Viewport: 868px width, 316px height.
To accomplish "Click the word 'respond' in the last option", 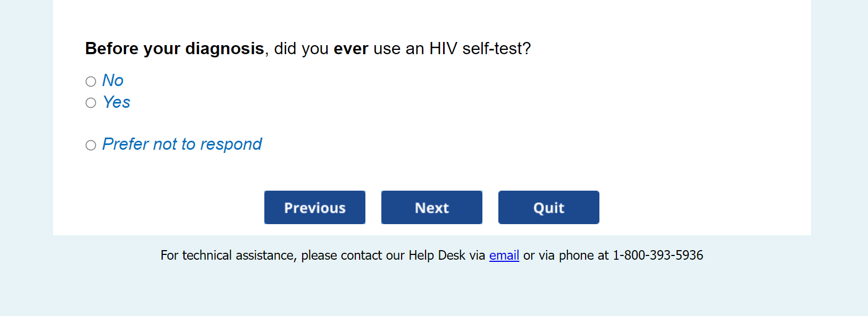I will coord(231,144).
